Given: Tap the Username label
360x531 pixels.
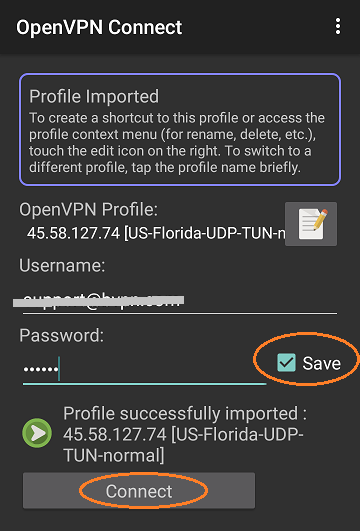Looking at the screenshot, I should [x=62, y=265].
